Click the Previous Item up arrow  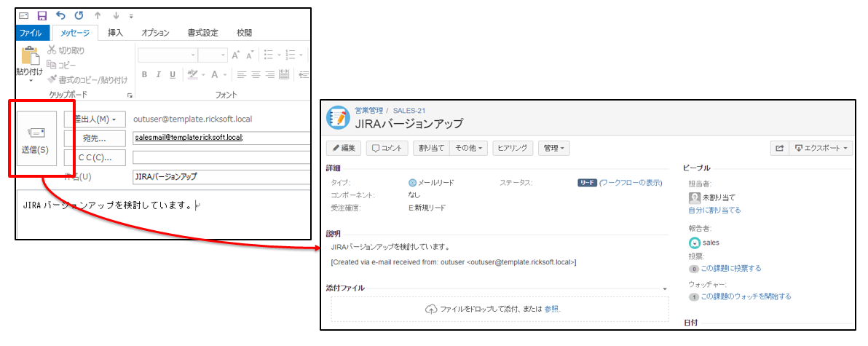(98, 15)
